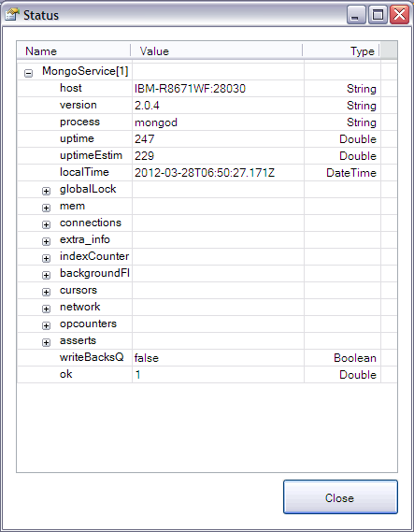Select the opcounters label
Image resolution: width=414 pixels, height=532 pixels.
click(x=88, y=324)
